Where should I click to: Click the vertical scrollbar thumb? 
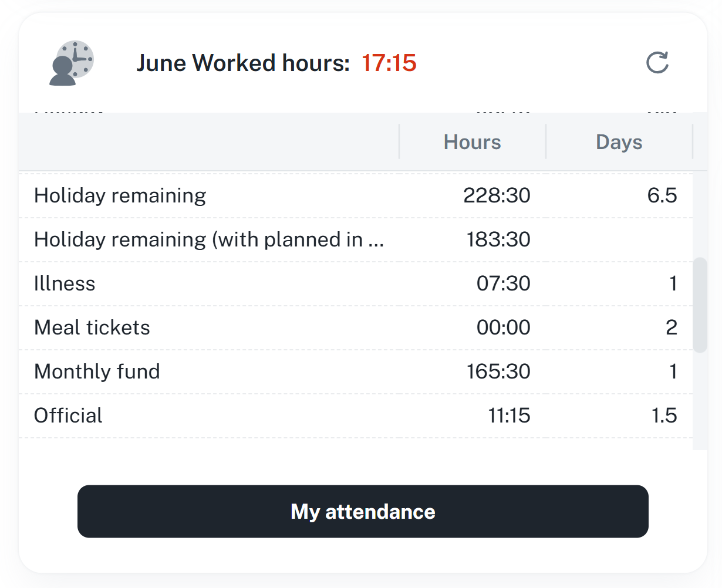point(700,305)
